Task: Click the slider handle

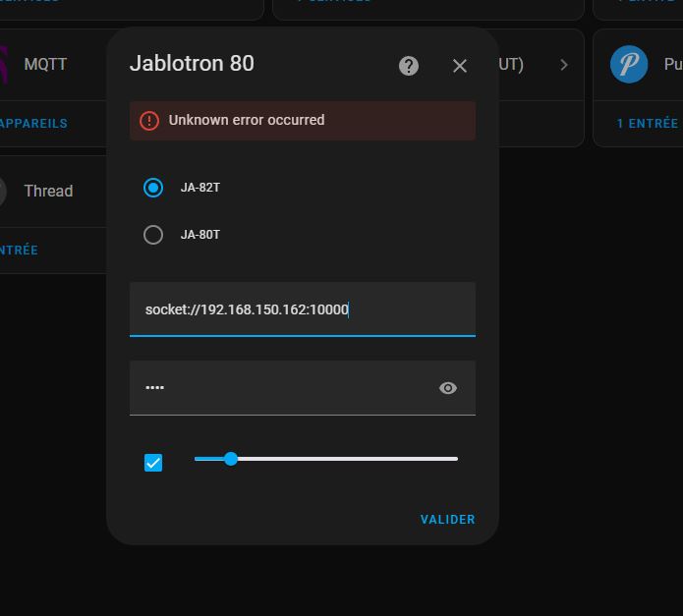Action: pyautogui.click(x=231, y=459)
